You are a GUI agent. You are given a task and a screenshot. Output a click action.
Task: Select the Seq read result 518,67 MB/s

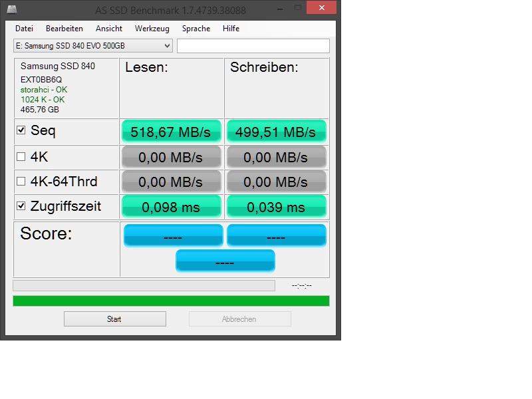pyautogui.click(x=172, y=132)
